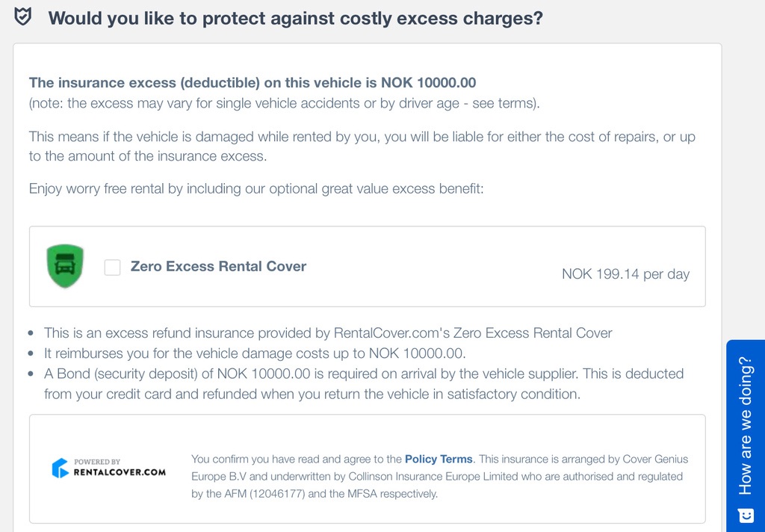The image size is (765, 532).
Task: Click the heading about costly excess charges
Action: 295,18
